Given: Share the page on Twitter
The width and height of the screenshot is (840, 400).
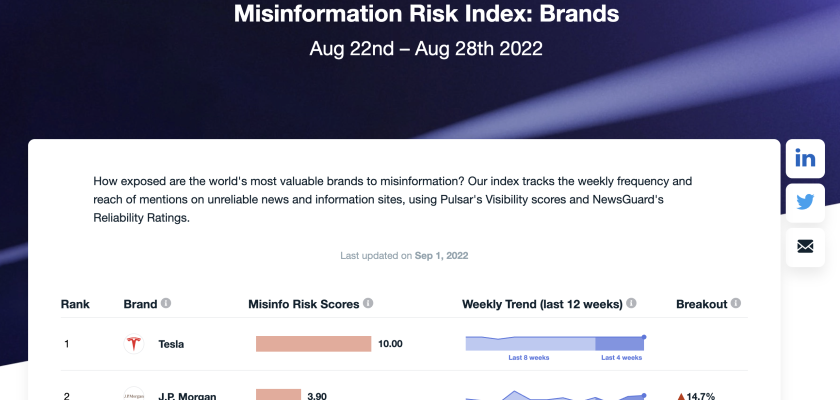Looking at the screenshot, I should pos(805,202).
